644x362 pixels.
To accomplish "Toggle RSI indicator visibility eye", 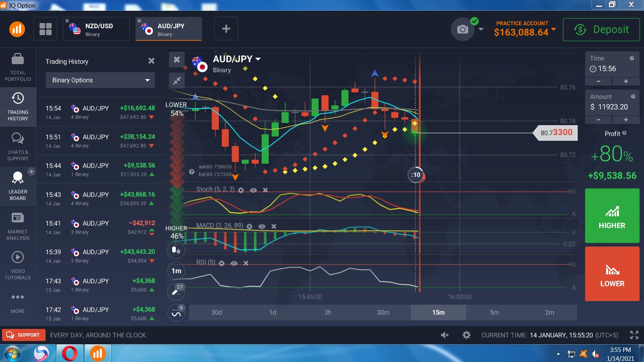I will [x=234, y=263].
